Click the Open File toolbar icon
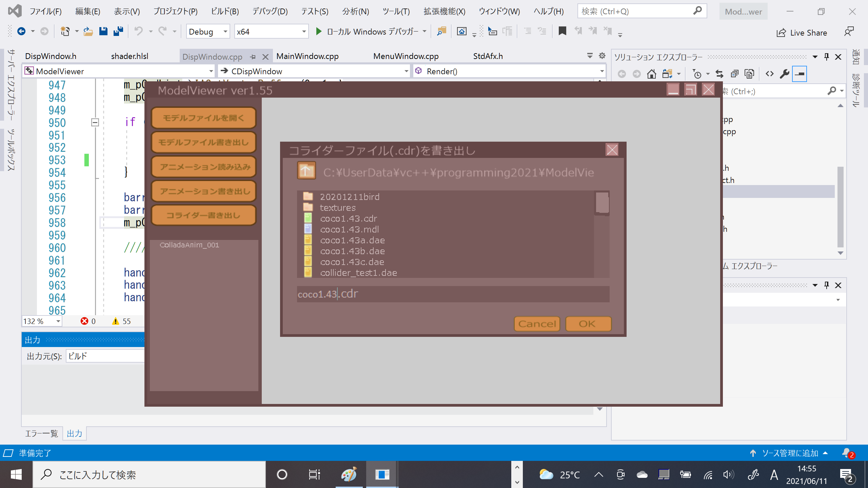This screenshot has width=868, height=488. click(x=88, y=32)
